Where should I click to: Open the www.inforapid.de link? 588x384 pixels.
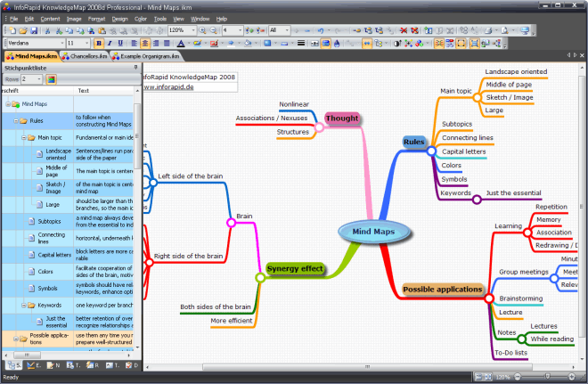point(168,87)
